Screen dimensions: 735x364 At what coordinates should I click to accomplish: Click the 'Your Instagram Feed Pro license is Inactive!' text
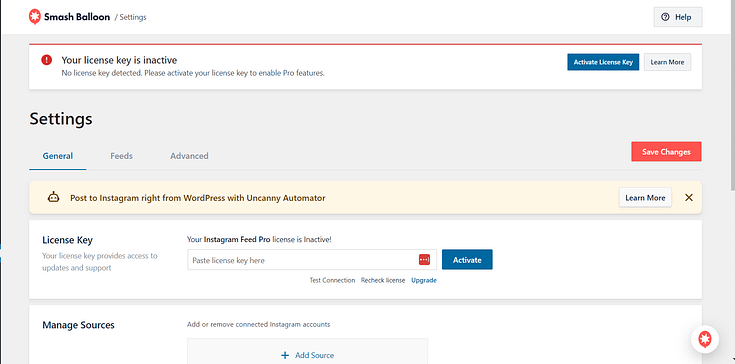[x=259, y=239]
